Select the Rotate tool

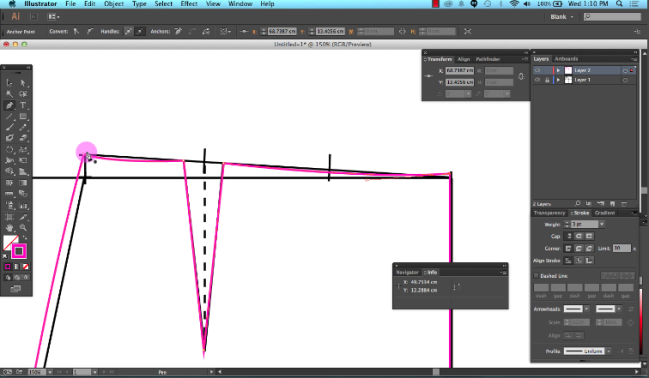(x=10, y=149)
